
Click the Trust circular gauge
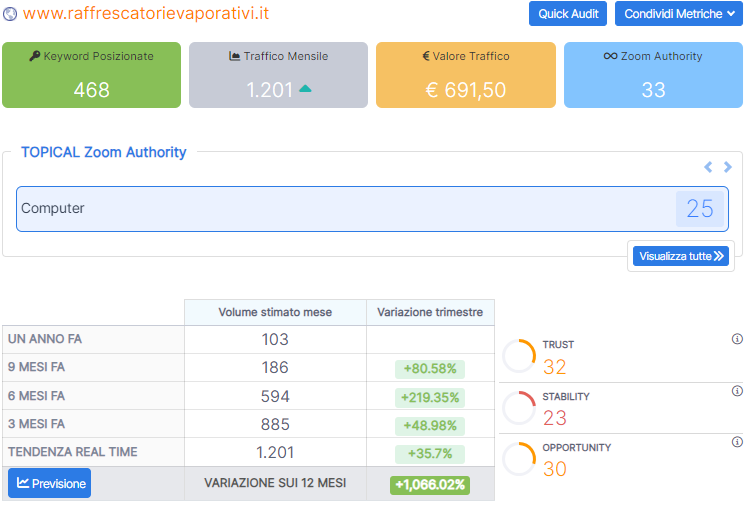click(519, 356)
